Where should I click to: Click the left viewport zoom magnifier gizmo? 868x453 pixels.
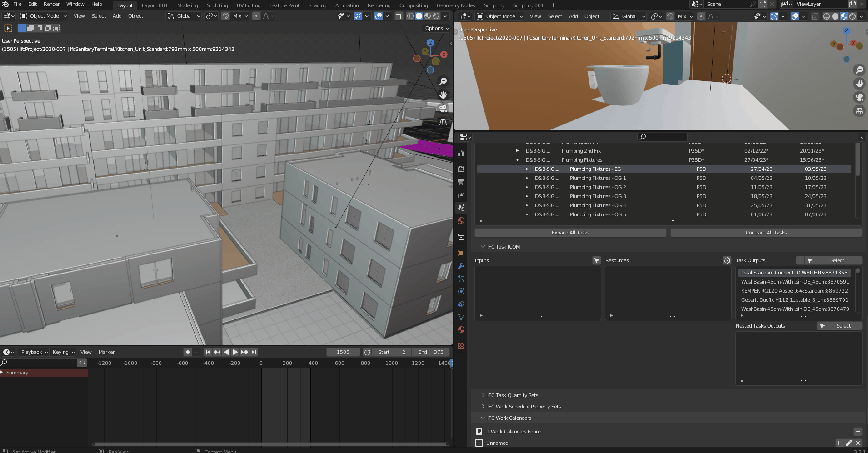443,81
